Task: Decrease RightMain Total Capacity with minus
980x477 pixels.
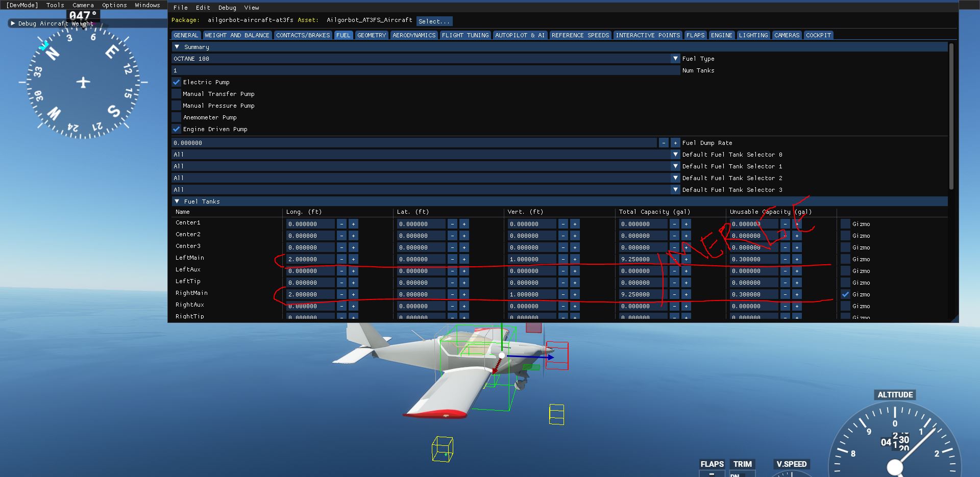Action: 674,294
